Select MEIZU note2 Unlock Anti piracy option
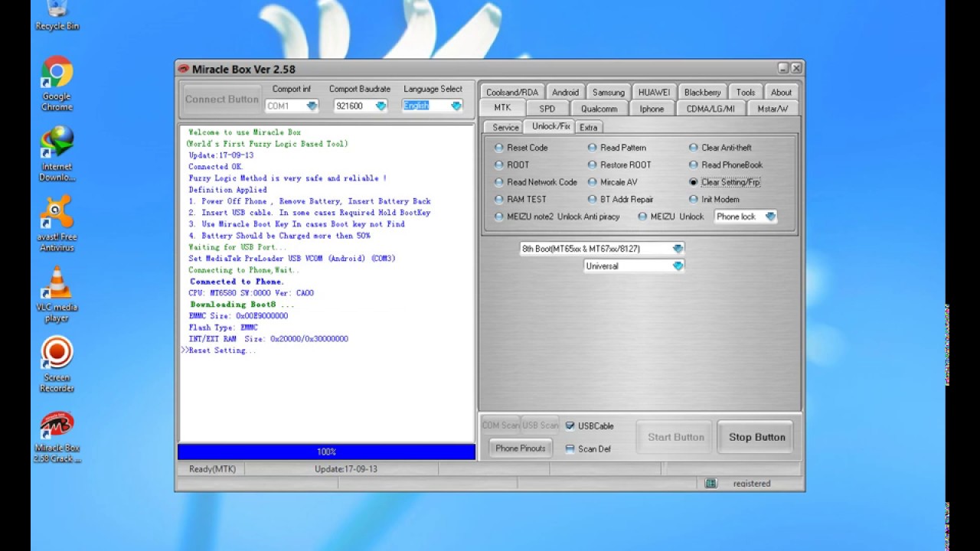Screen dimensions: 980x551 (557, 217)
